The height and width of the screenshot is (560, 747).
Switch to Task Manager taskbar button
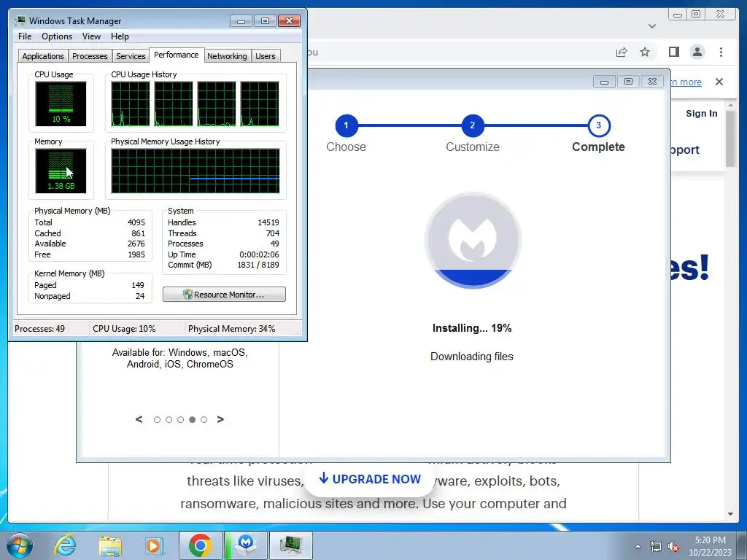291,545
